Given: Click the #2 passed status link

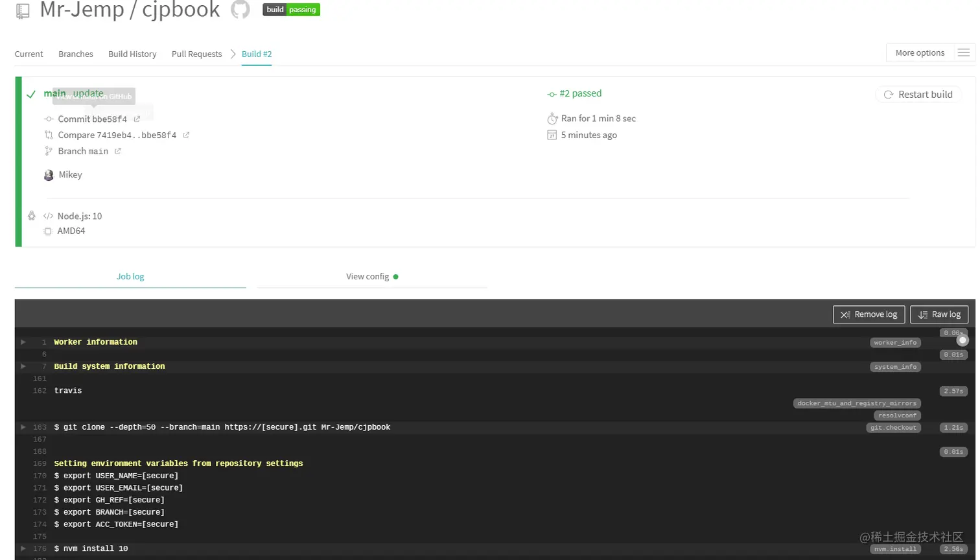Looking at the screenshot, I should [x=580, y=93].
